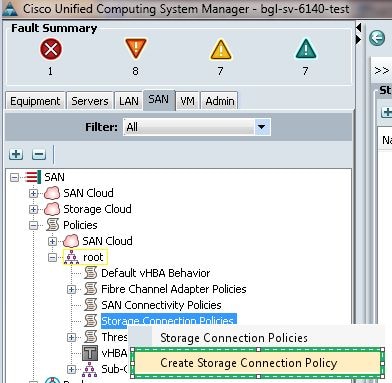
Task: Click the critical faults red X icon
Action: coord(51,49)
